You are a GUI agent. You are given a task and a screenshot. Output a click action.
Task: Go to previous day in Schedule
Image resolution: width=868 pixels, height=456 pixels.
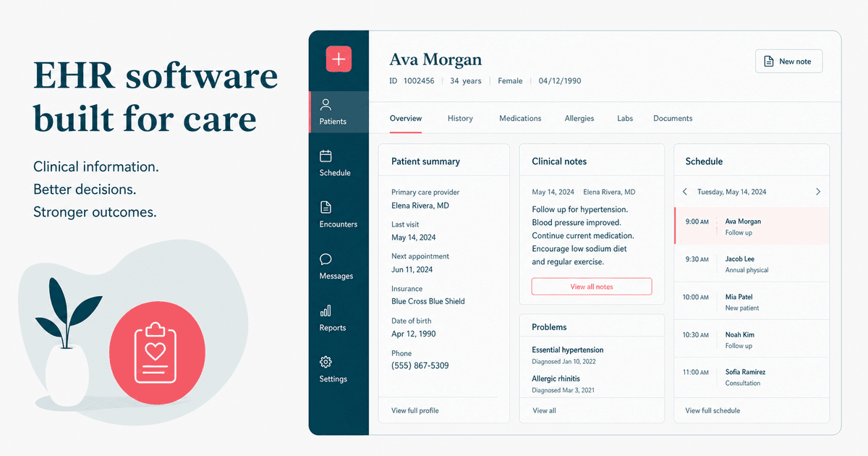[686, 192]
